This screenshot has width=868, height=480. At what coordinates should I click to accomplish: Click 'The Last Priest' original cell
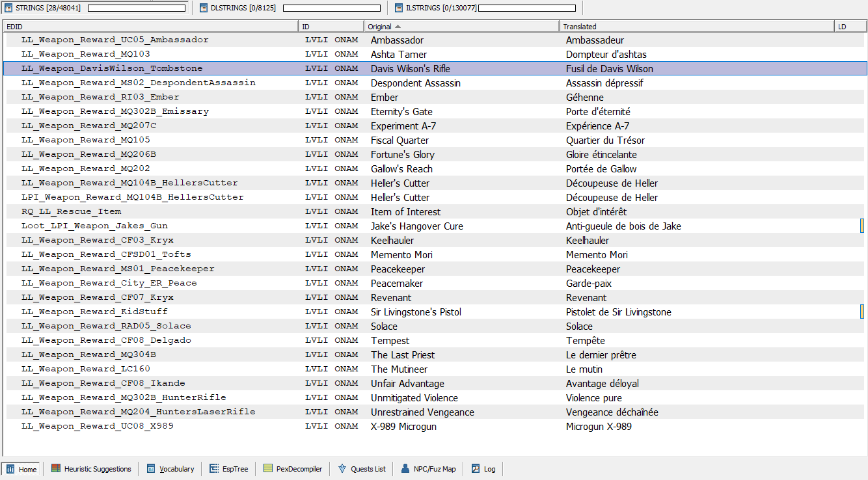click(403, 354)
